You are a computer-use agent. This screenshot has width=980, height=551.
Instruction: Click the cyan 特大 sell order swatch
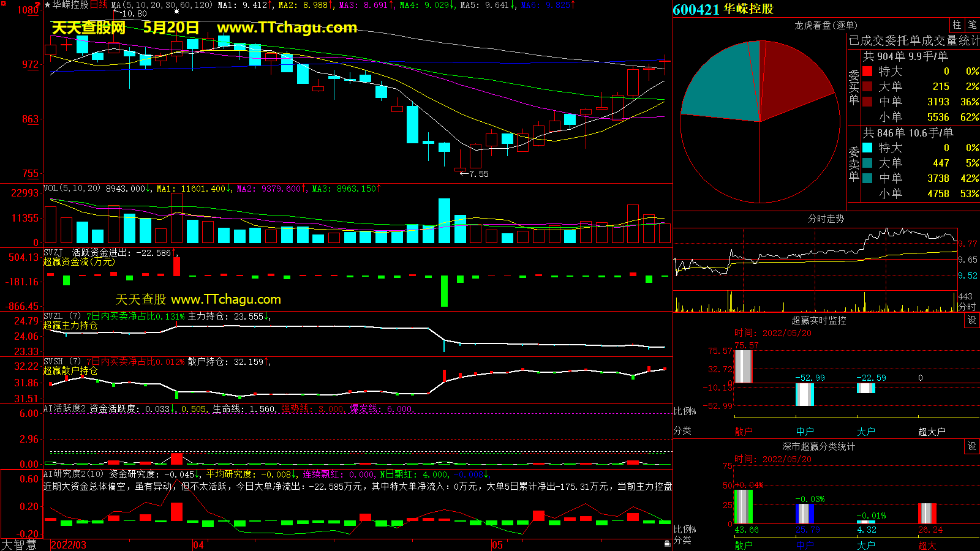(x=867, y=148)
